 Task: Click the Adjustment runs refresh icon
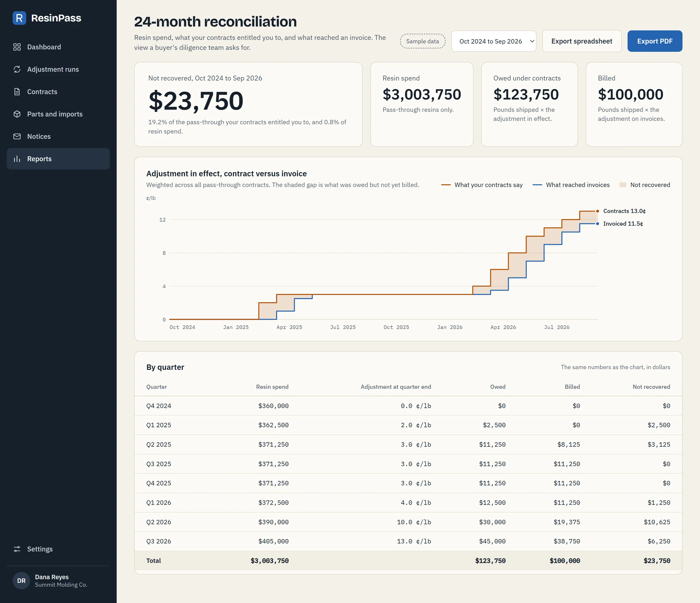(x=17, y=69)
